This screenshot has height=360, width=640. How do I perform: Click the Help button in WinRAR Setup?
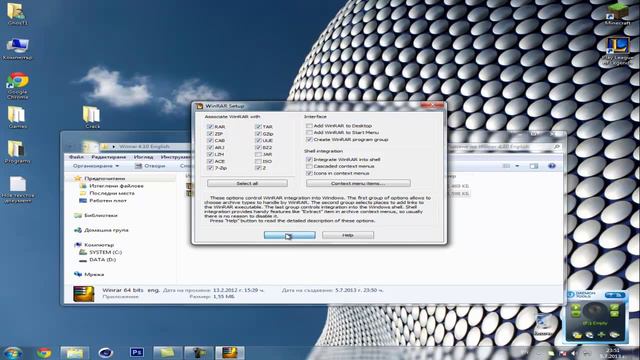point(348,235)
